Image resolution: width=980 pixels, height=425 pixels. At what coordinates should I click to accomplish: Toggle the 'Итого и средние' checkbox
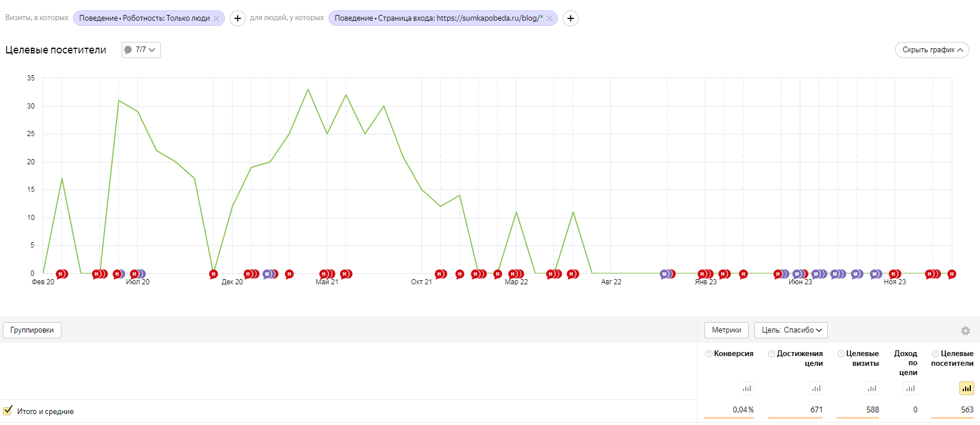(x=7, y=411)
